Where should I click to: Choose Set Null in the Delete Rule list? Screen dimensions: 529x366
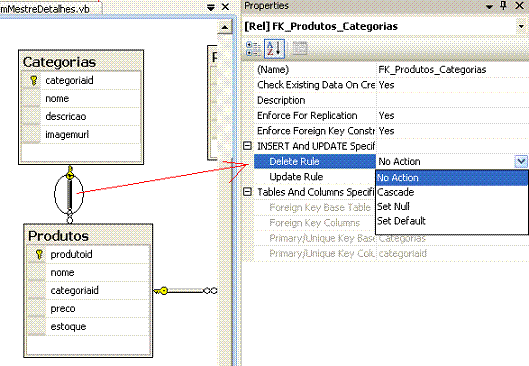(452, 206)
